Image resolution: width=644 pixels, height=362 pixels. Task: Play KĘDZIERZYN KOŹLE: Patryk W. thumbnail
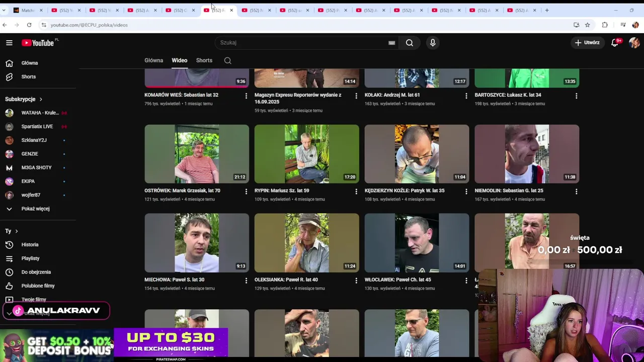click(x=417, y=154)
